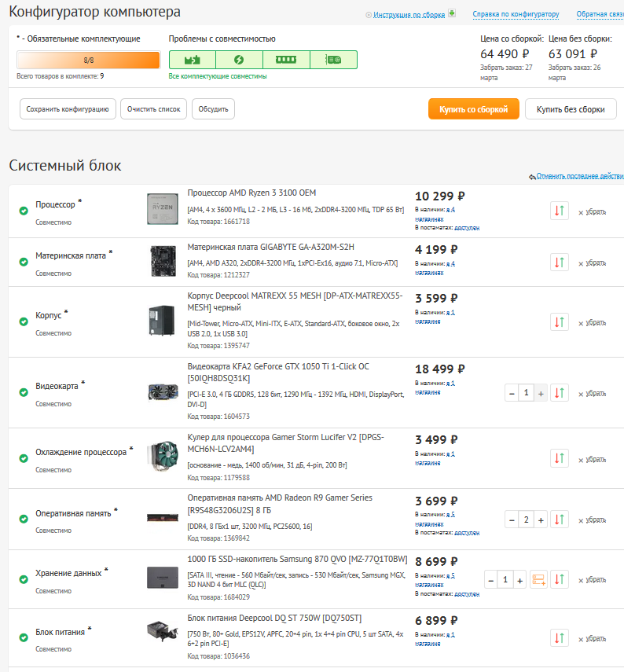624x672 pixels.
Task: Click Очистить список button
Action: [153, 109]
